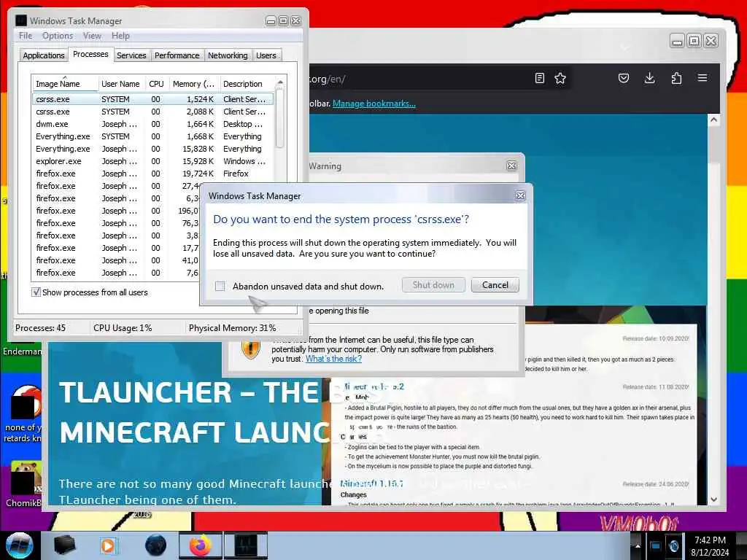
Task: Switch to the Users tab
Action: coord(266,55)
